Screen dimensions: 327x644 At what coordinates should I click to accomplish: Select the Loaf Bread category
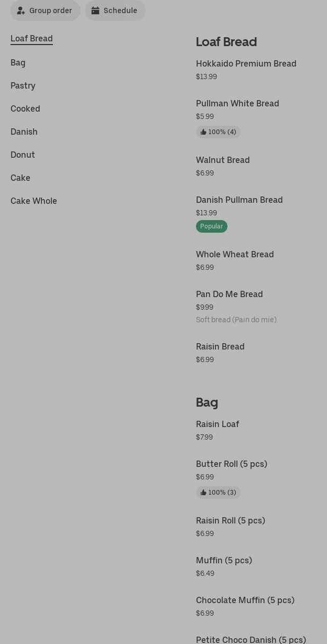31,39
